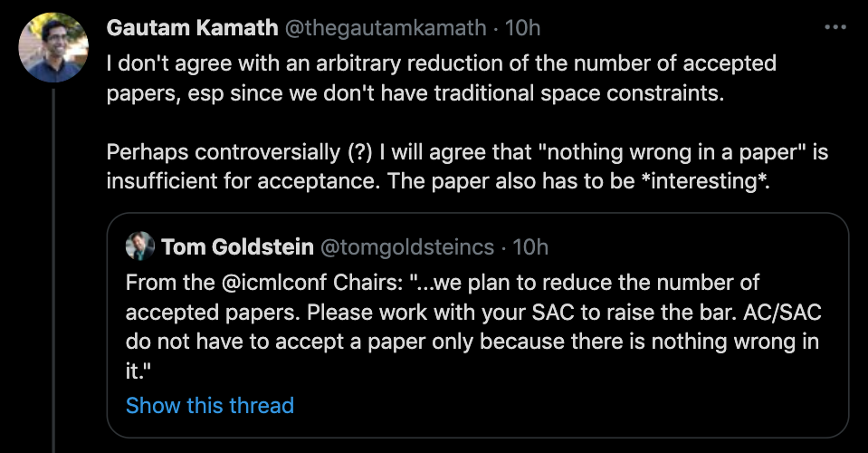
Task: Open Gautam Kamath's profile picture
Action: click(x=53, y=46)
